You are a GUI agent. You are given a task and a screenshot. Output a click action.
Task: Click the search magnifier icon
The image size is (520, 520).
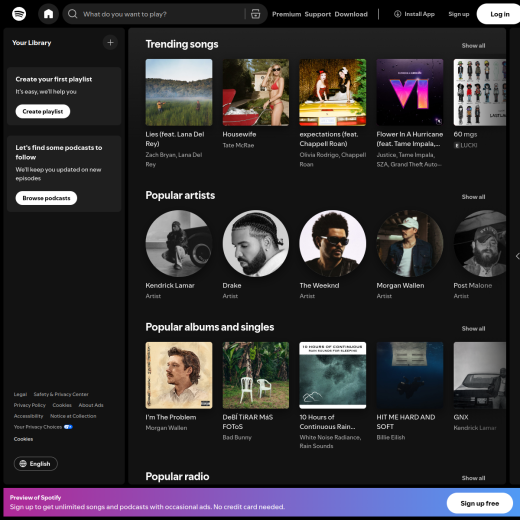72,14
